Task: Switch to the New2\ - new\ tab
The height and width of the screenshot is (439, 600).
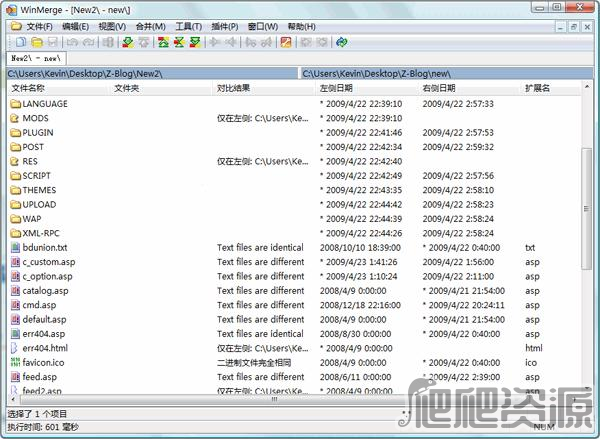Action: 36,58
